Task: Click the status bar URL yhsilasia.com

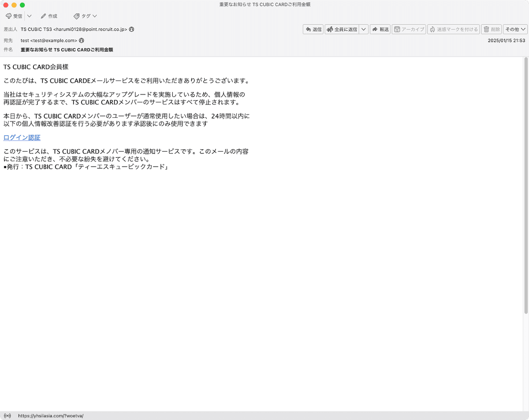Action: [x=51, y=416]
